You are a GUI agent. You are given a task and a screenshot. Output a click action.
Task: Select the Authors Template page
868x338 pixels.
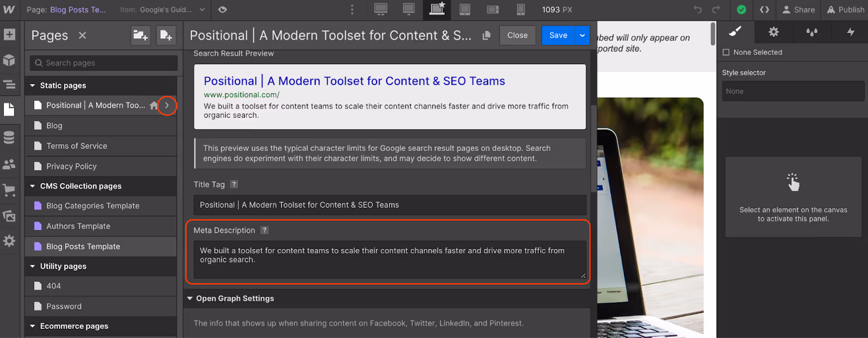101,226
